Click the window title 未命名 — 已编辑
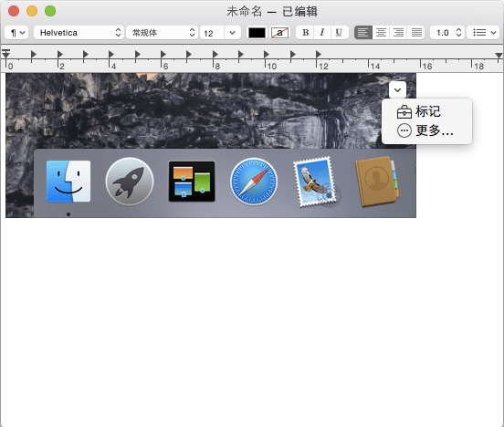Screen dimensions: 504x427 pyautogui.click(x=272, y=12)
